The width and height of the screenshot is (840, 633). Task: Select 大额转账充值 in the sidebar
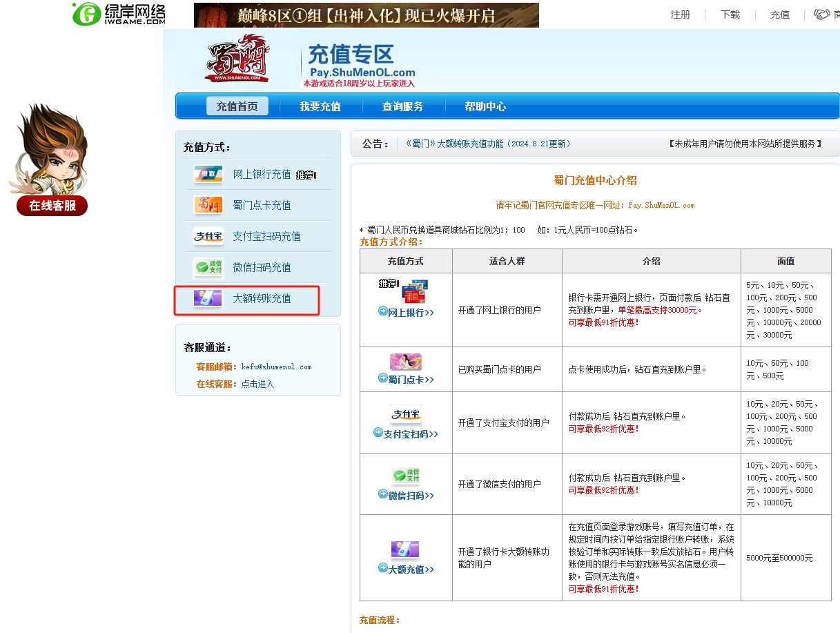click(262, 298)
